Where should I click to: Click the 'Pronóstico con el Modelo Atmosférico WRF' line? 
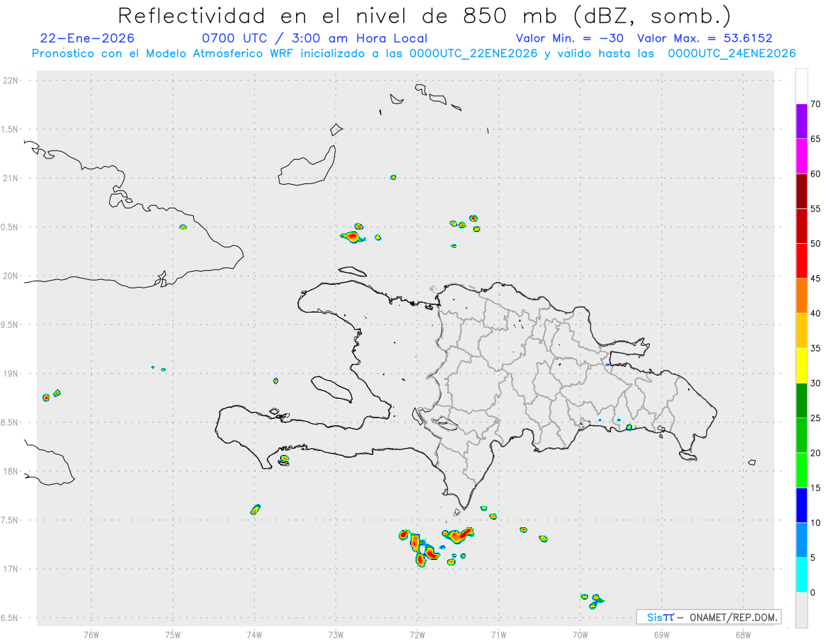(414, 53)
